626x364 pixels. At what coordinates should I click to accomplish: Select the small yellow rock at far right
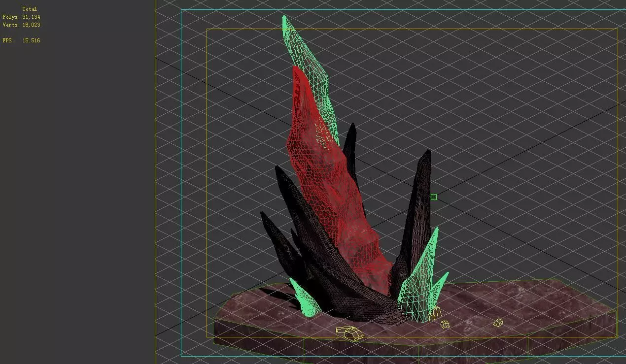(498, 323)
